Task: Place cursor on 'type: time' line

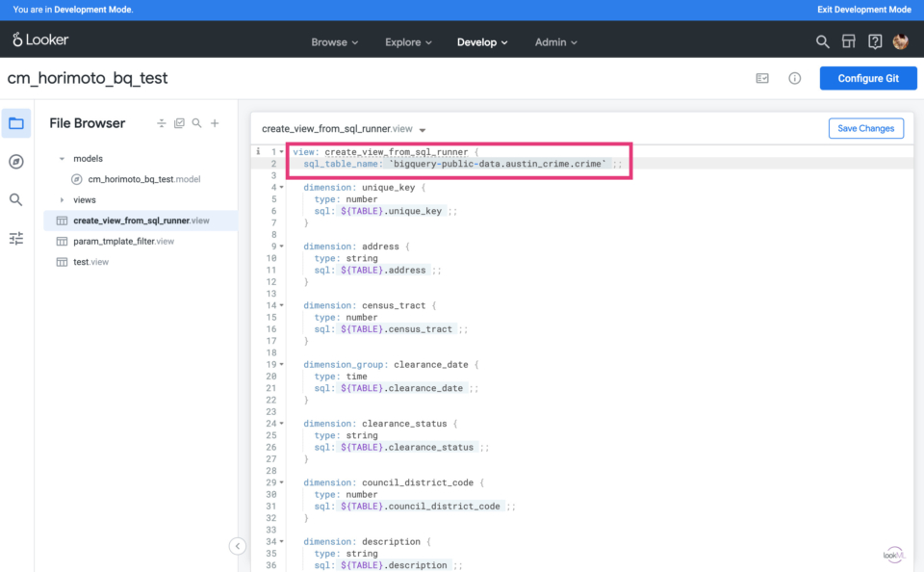Action: click(x=341, y=377)
